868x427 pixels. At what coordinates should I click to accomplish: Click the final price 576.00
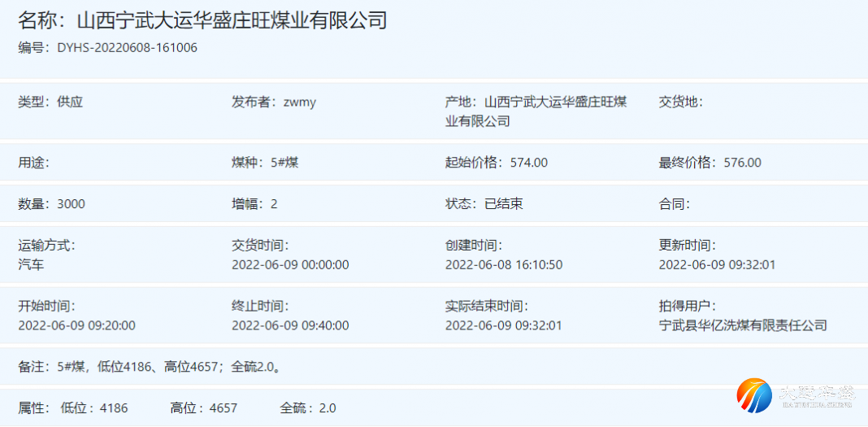(x=742, y=163)
